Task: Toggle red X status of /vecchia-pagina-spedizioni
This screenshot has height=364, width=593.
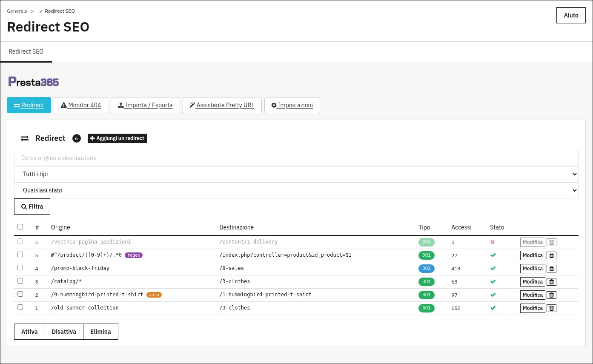Action: point(493,242)
